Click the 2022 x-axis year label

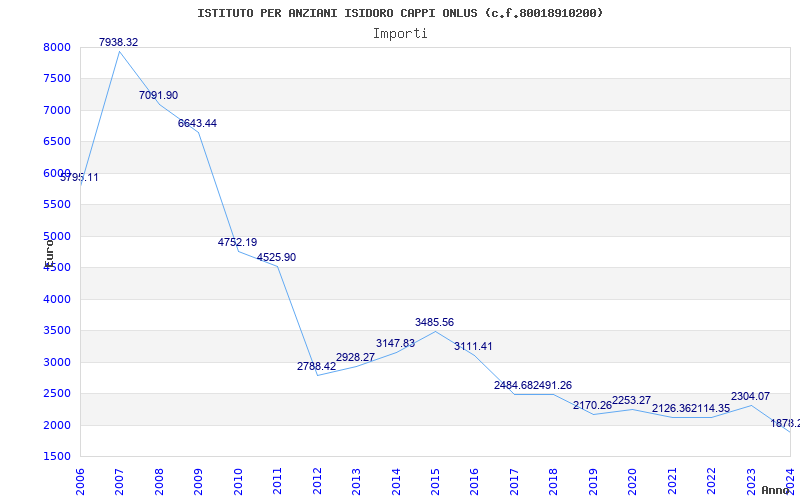(x=711, y=481)
